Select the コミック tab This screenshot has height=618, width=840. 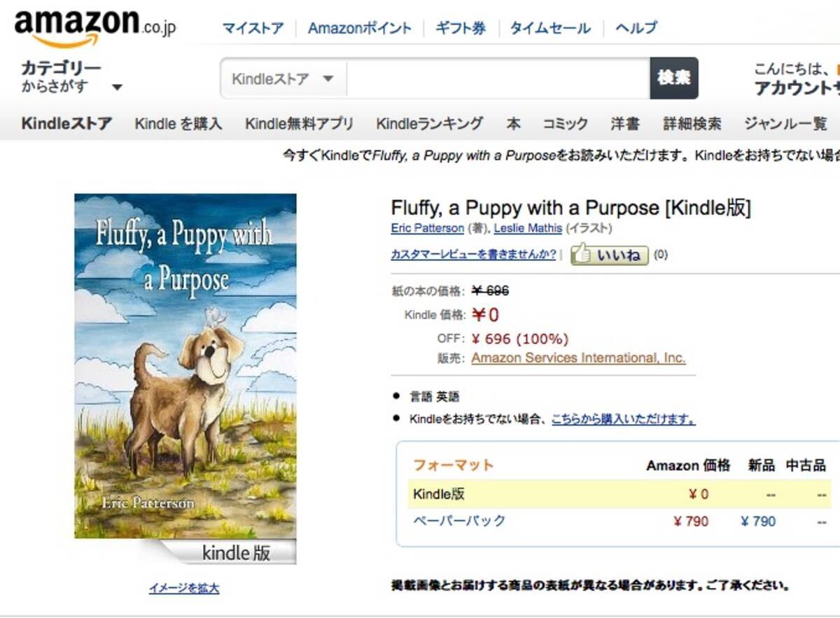click(565, 124)
